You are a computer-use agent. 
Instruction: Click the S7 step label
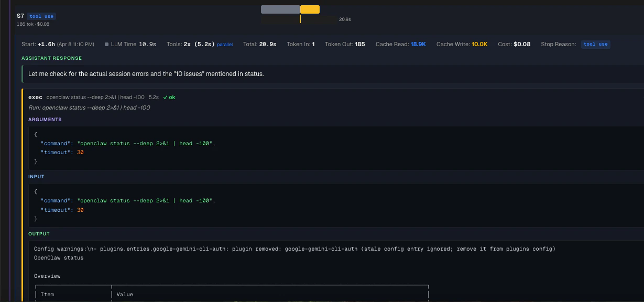20,16
